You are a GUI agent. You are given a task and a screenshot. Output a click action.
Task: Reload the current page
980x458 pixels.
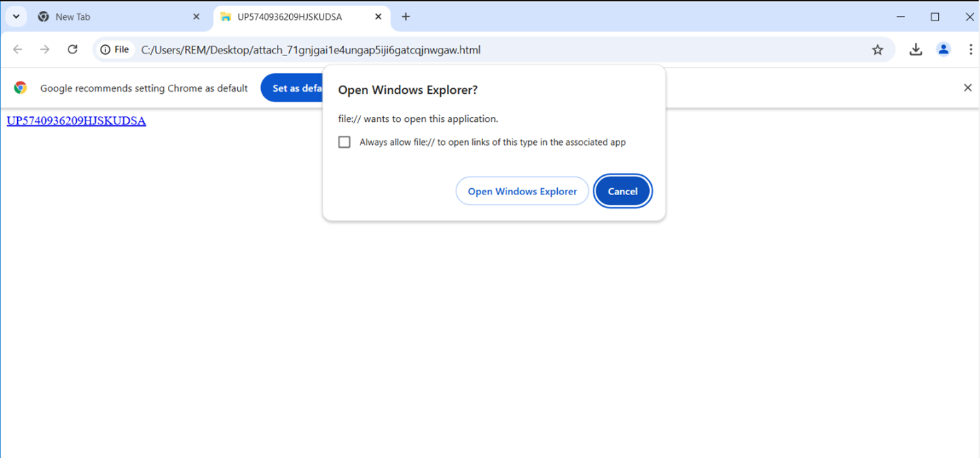point(72,49)
